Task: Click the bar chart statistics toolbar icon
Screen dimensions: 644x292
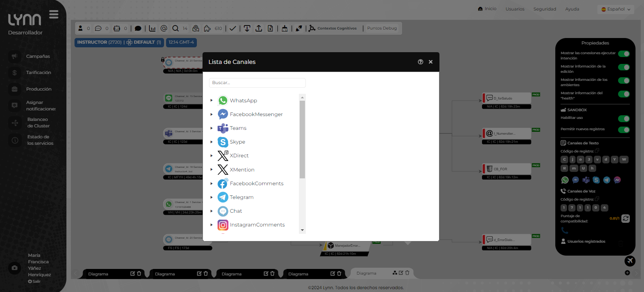Action: [x=152, y=28]
